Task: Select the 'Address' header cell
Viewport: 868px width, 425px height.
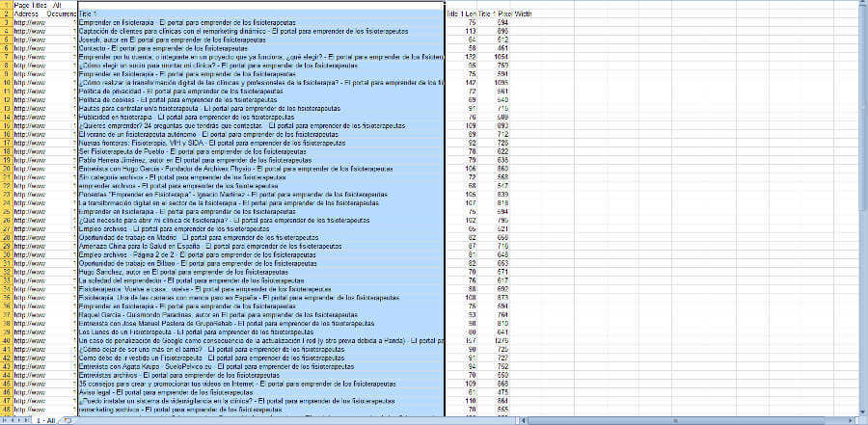Action: pyautogui.click(x=29, y=13)
